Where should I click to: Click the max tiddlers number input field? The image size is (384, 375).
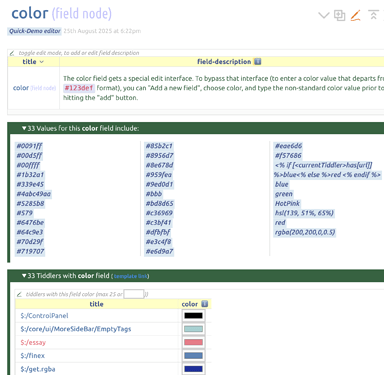[134, 294]
